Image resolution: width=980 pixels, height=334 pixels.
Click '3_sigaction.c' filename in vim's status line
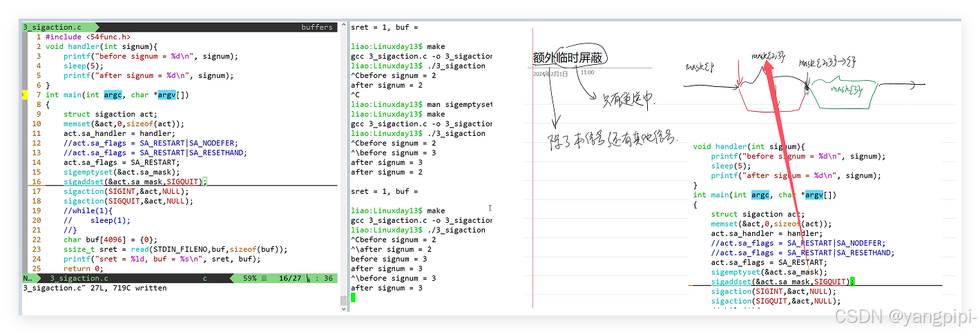79,279
